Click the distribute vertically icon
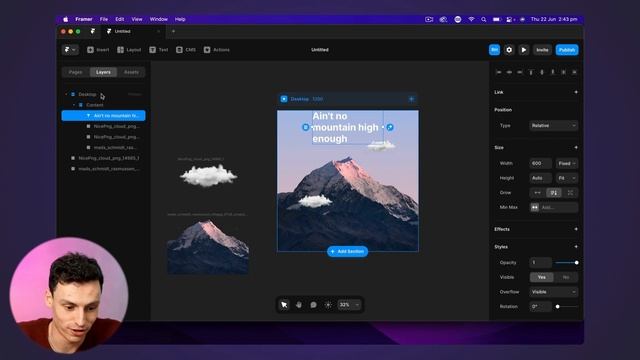Viewport: 640px width, 360px height. [574, 72]
